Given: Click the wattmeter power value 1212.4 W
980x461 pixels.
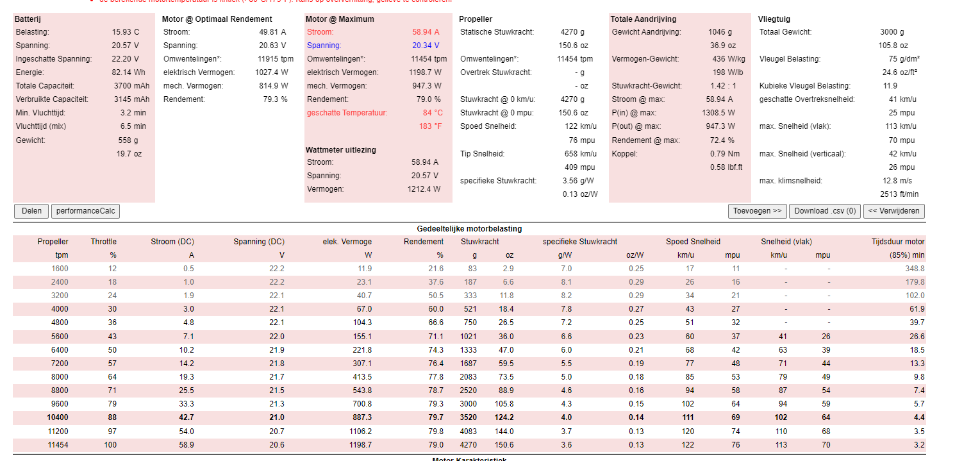Looking at the screenshot, I should (424, 189).
